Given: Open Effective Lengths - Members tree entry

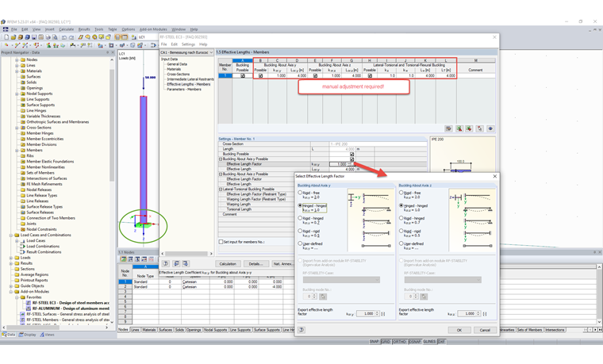Looking at the screenshot, I should coord(189,84).
